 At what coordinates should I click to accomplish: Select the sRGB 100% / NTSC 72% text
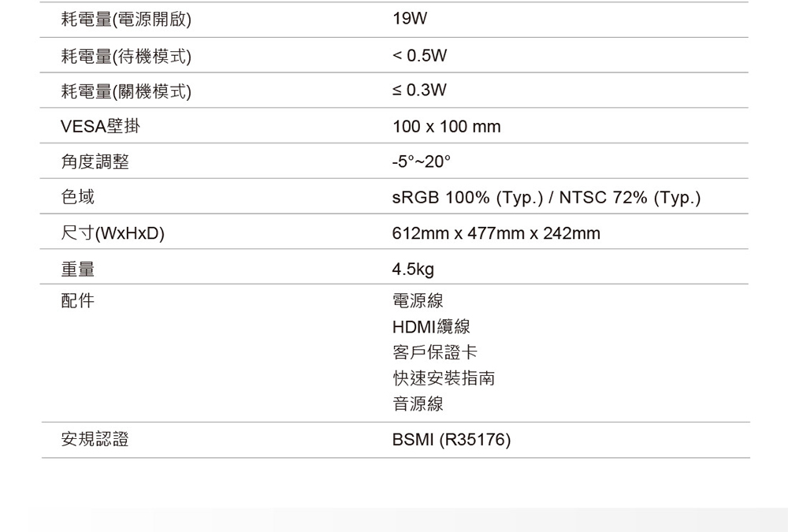(546, 198)
